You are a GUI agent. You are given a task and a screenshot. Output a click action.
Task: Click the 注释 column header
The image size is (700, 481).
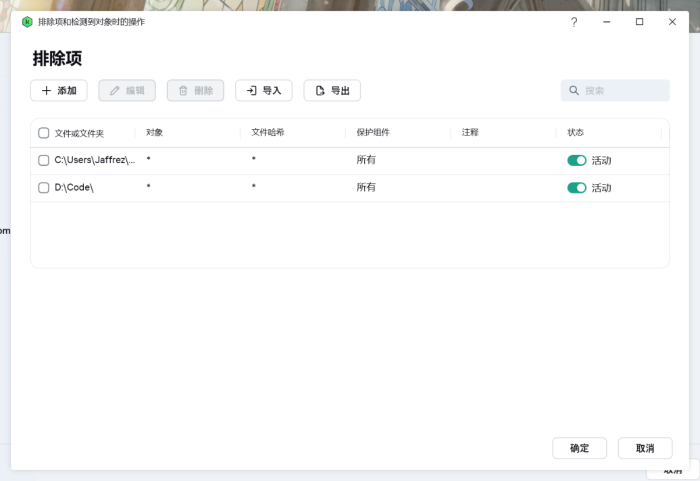pyautogui.click(x=470, y=133)
